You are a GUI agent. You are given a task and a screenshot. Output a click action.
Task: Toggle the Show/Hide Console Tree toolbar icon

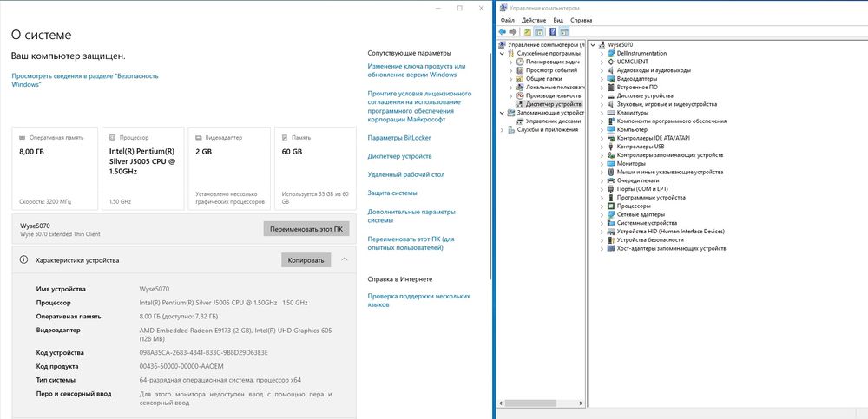point(539,31)
